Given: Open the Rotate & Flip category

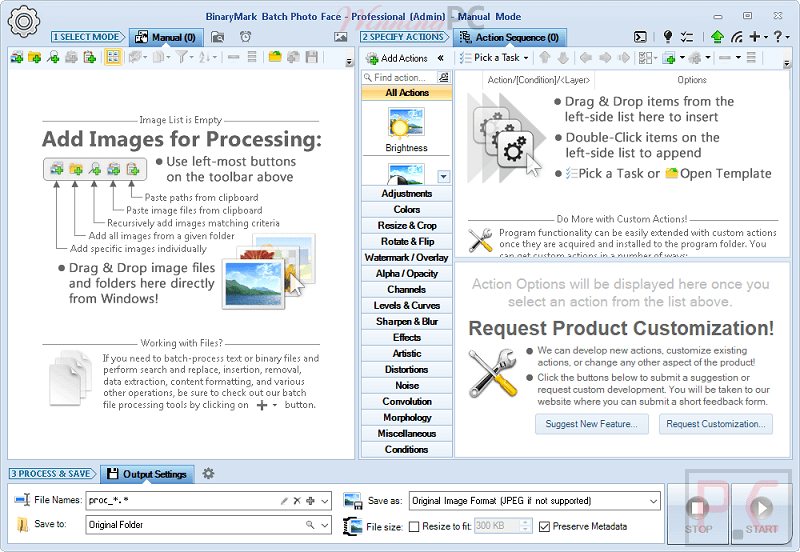Looking at the screenshot, I should click(407, 241).
